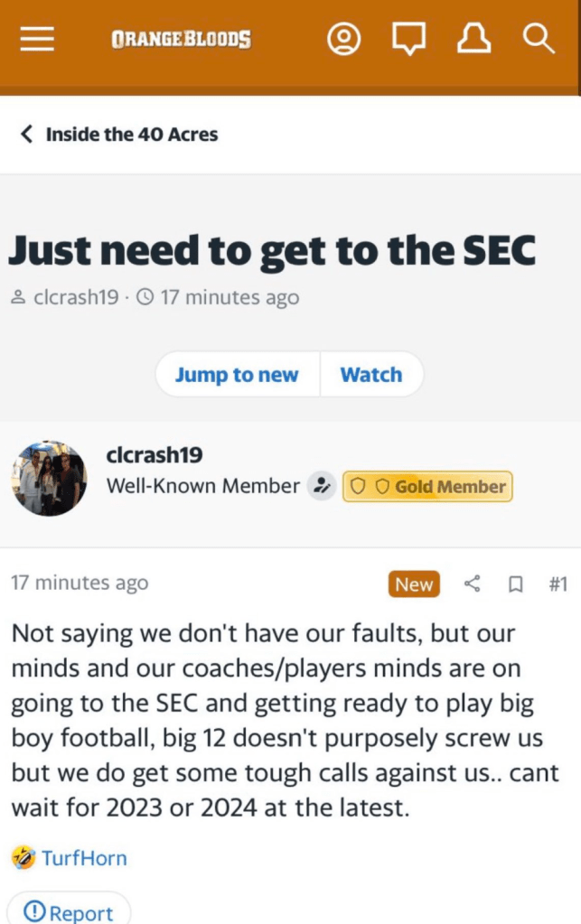Watch this thread
Image resolution: width=581 pixels, height=924 pixels.
point(370,375)
